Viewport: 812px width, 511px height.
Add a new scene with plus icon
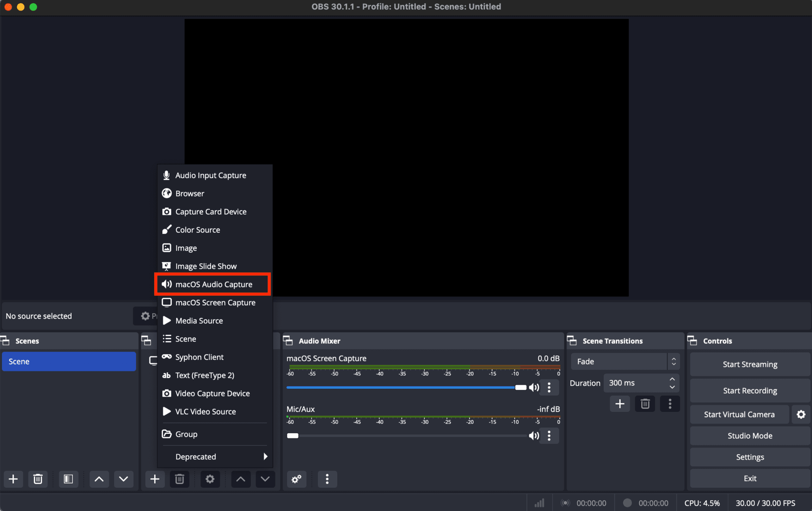tap(13, 479)
